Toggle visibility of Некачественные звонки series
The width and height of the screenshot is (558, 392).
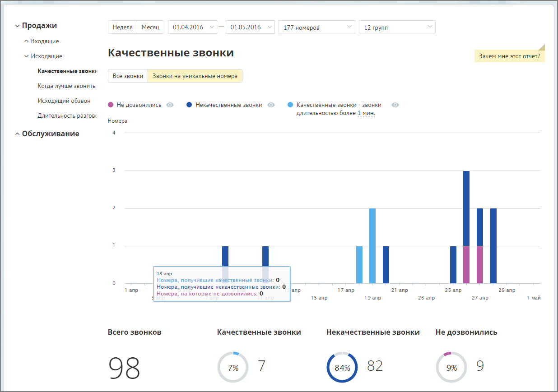[271, 105]
